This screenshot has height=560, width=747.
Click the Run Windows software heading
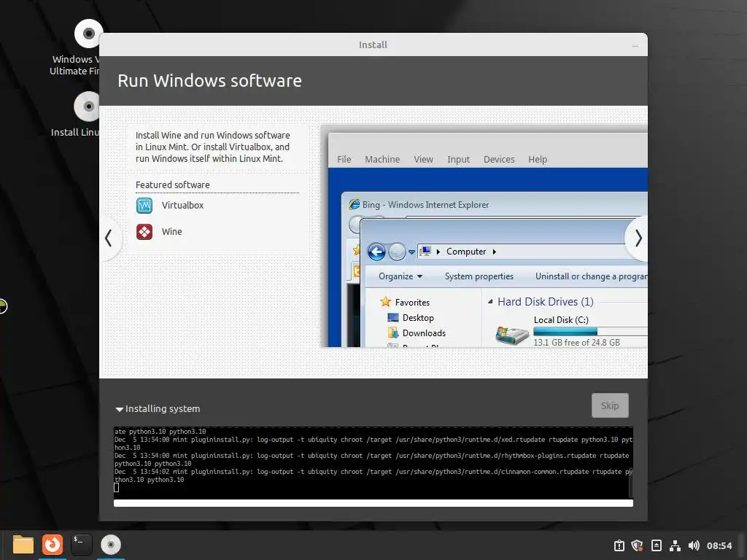[x=209, y=80]
